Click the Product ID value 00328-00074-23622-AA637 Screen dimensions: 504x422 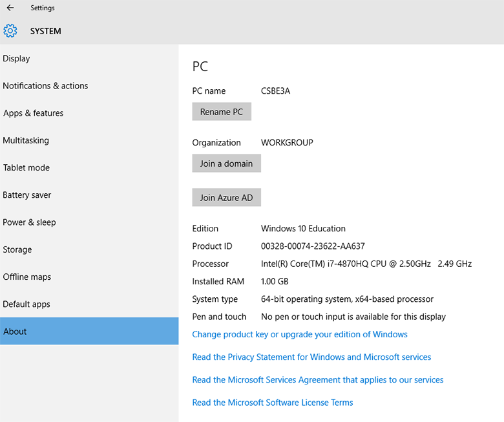click(x=313, y=246)
